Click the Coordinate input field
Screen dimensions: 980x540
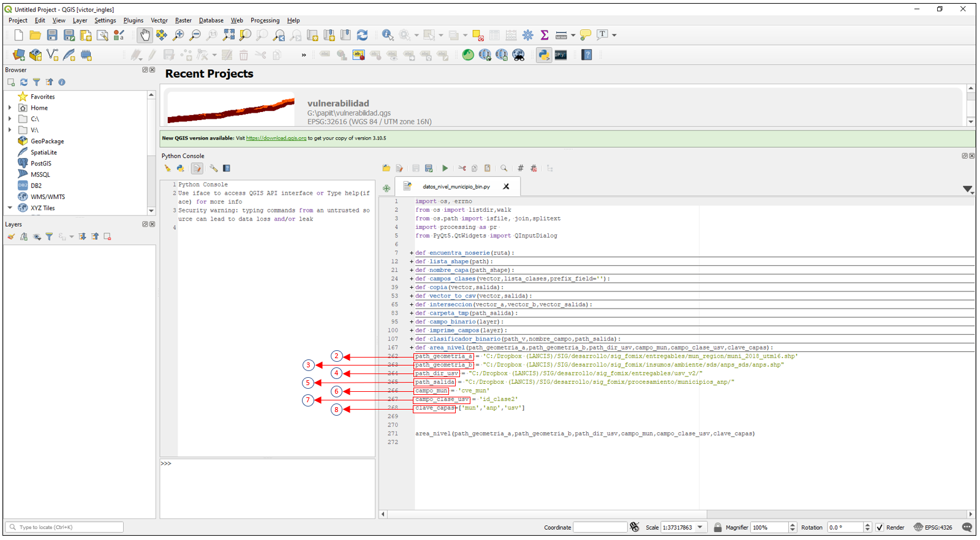[600, 527]
